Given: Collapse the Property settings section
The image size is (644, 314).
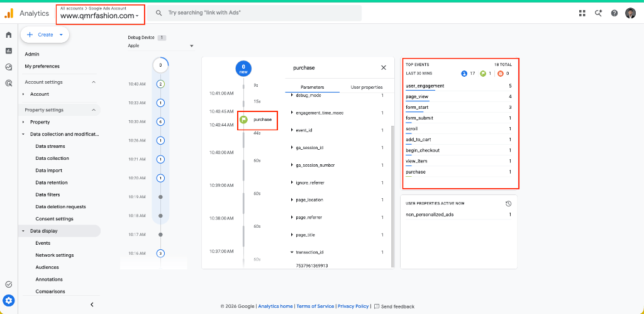Looking at the screenshot, I should 94,110.
